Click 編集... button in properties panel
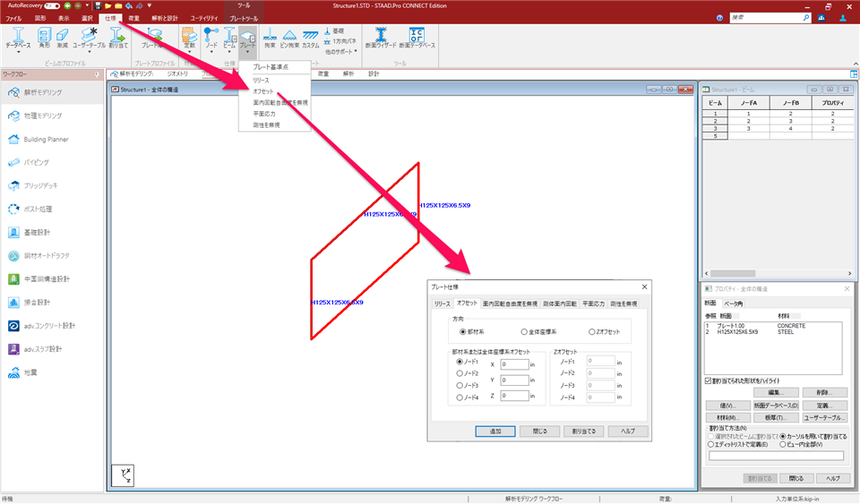Image resolution: width=860 pixels, height=504 pixels. coord(776,393)
